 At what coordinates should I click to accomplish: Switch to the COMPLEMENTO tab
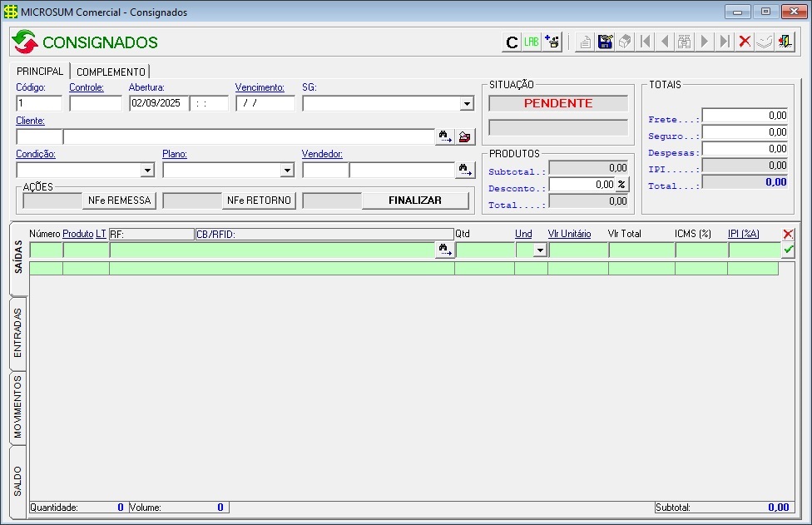(x=111, y=72)
